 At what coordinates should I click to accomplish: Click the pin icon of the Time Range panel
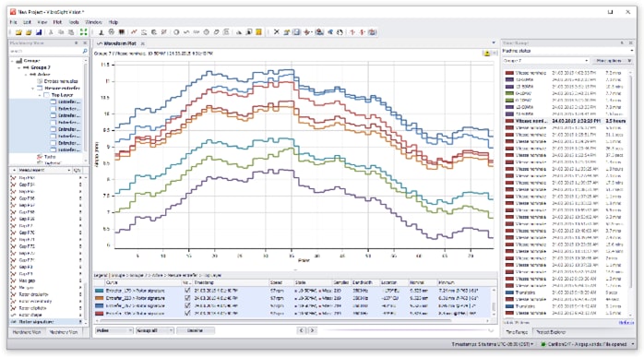click(x=622, y=42)
